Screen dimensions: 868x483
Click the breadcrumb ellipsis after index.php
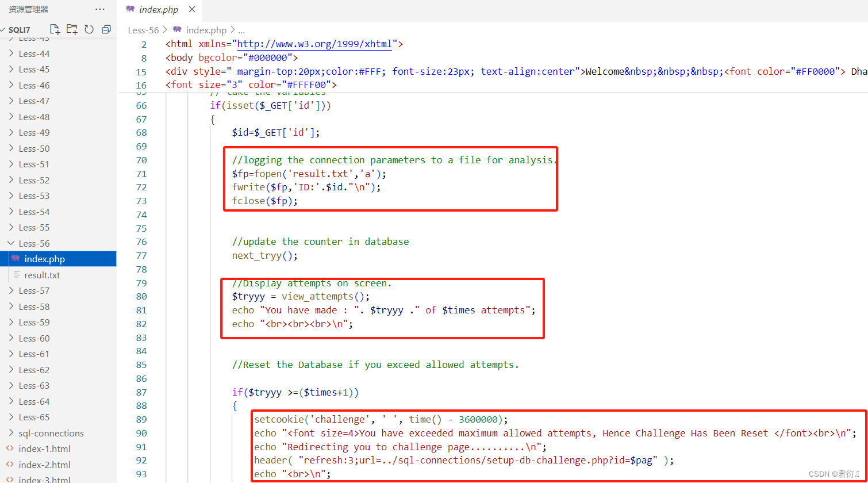pos(241,30)
